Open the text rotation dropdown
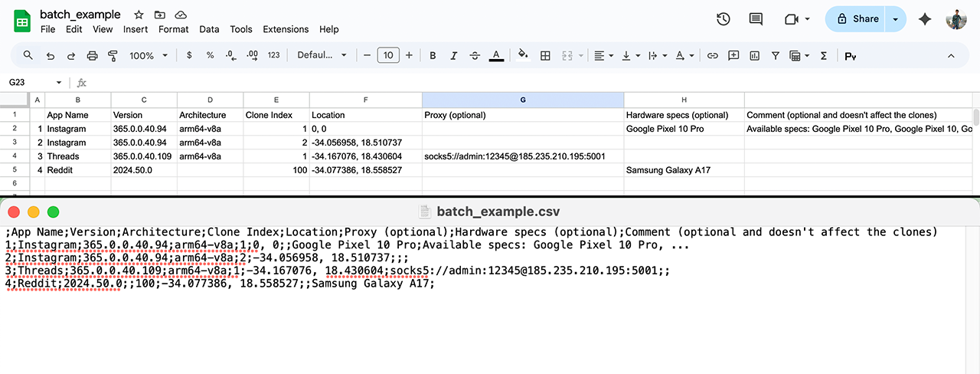 click(x=684, y=55)
